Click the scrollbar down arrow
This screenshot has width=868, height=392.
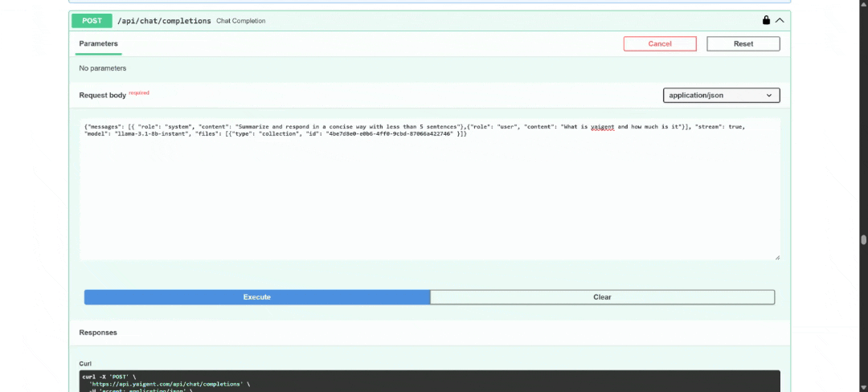[863, 387]
